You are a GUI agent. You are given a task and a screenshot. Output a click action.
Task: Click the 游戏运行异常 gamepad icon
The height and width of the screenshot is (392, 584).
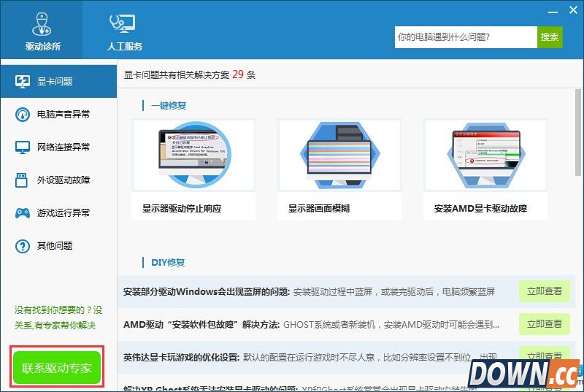click(23, 213)
